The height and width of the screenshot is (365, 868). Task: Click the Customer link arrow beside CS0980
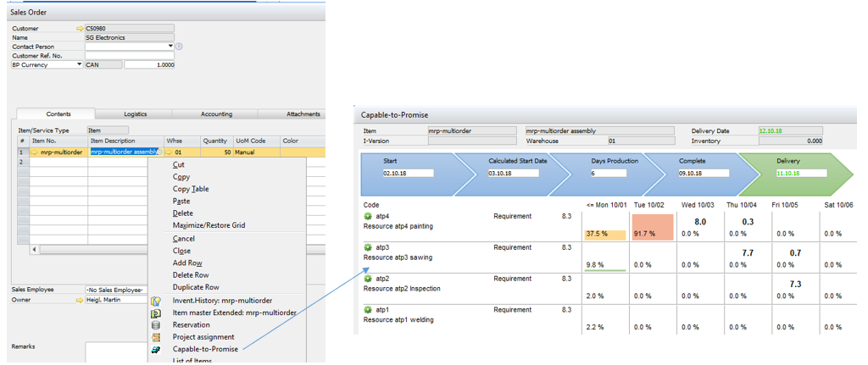pyautogui.click(x=80, y=28)
